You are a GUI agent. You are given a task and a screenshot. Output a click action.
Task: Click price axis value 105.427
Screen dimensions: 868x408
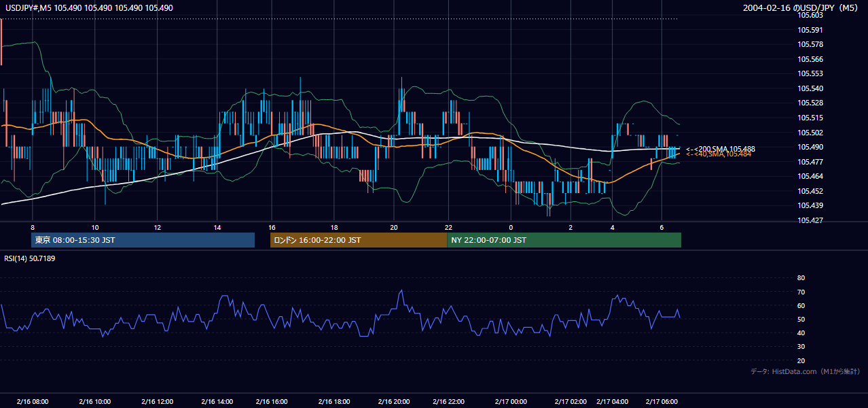[810, 220]
